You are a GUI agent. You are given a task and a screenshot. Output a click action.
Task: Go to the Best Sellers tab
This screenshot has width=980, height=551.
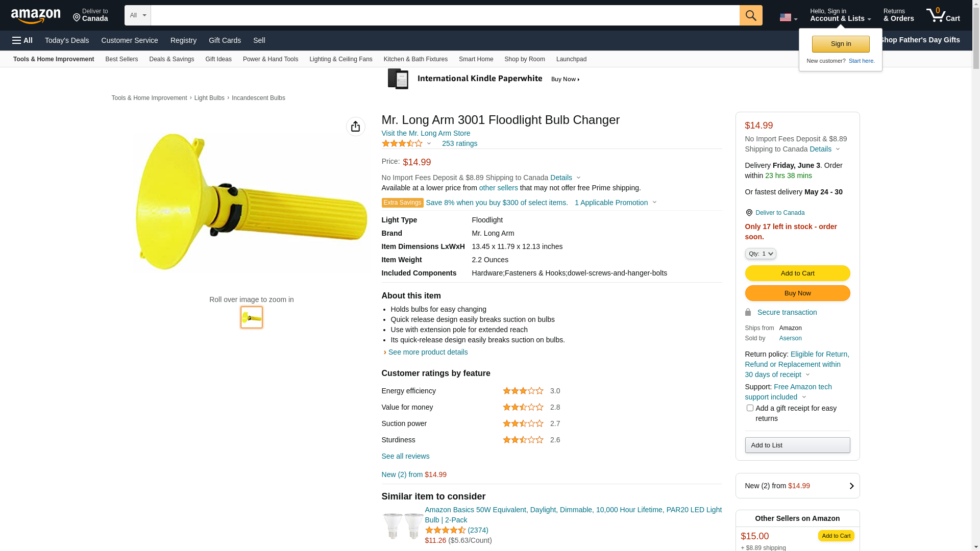point(121,59)
